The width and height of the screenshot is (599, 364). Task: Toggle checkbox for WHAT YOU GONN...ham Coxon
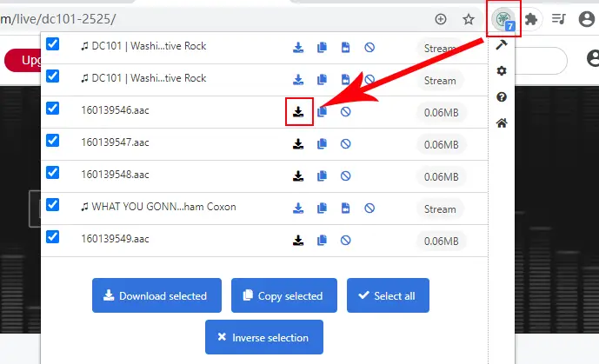point(52,205)
